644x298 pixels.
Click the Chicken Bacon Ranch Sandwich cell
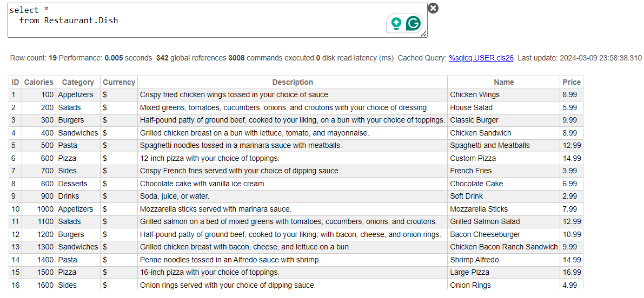(503, 247)
